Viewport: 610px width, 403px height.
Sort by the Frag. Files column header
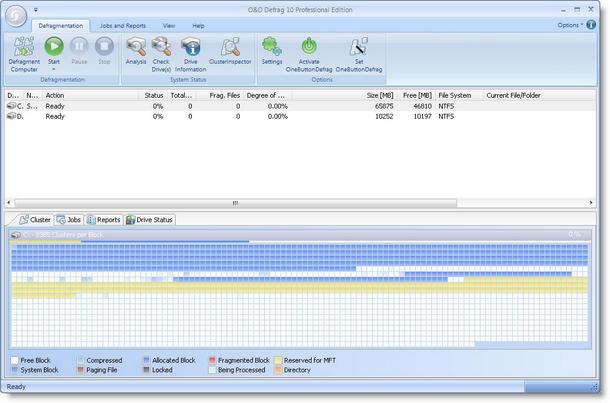click(x=220, y=95)
